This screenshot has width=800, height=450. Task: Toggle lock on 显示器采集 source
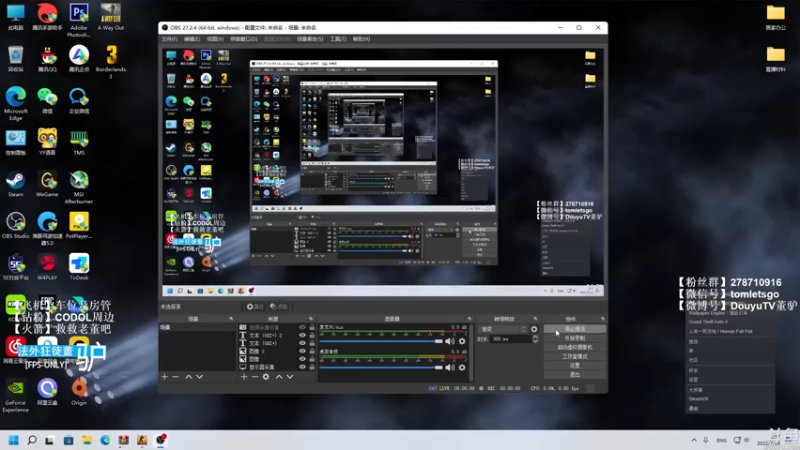(x=312, y=366)
